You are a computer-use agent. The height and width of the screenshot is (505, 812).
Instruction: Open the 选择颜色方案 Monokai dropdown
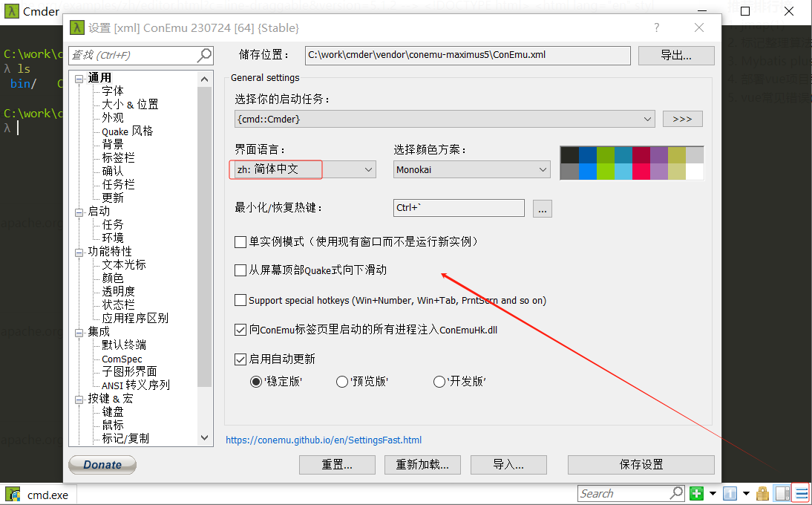pyautogui.click(x=472, y=169)
